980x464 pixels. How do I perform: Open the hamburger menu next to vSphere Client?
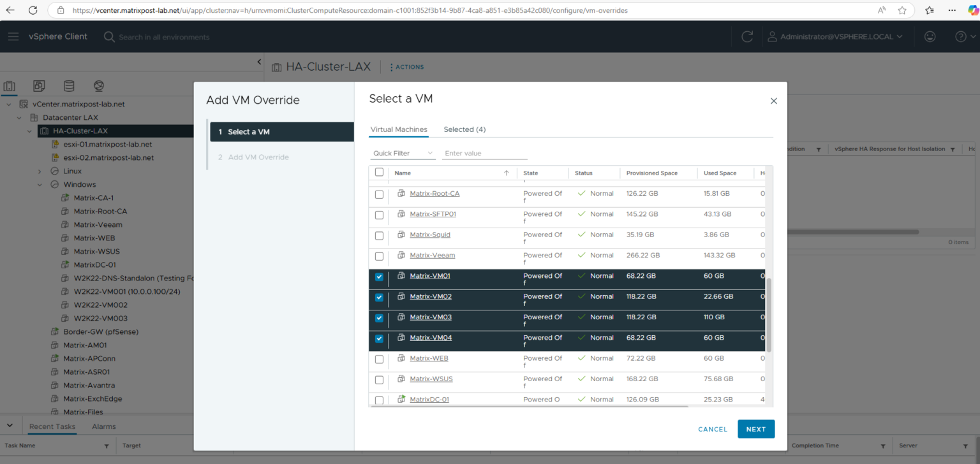click(13, 36)
